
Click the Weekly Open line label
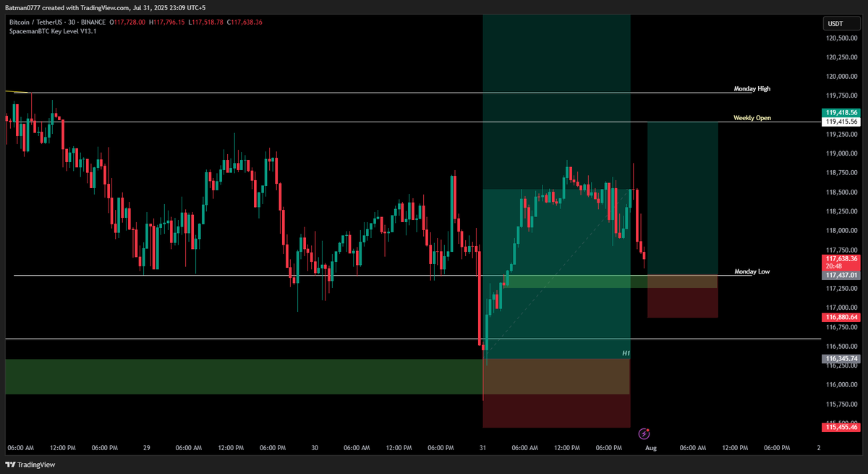pyautogui.click(x=752, y=117)
